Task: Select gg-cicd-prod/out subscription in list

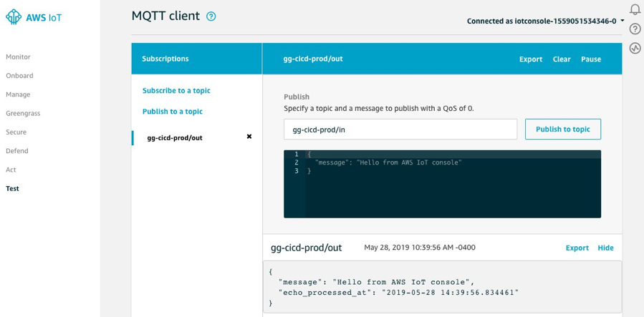Action: pyautogui.click(x=175, y=138)
